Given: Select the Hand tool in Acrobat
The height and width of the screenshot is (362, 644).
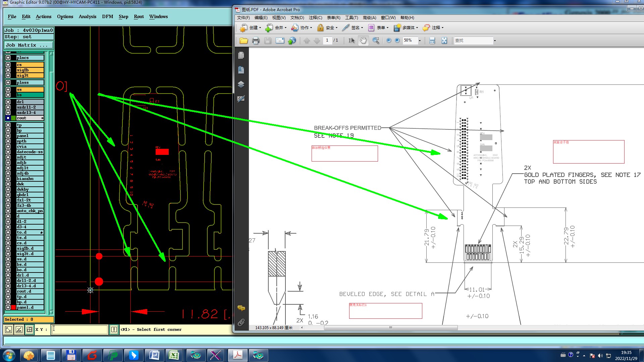Looking at the screenshot, I should [x=363, y=41].
